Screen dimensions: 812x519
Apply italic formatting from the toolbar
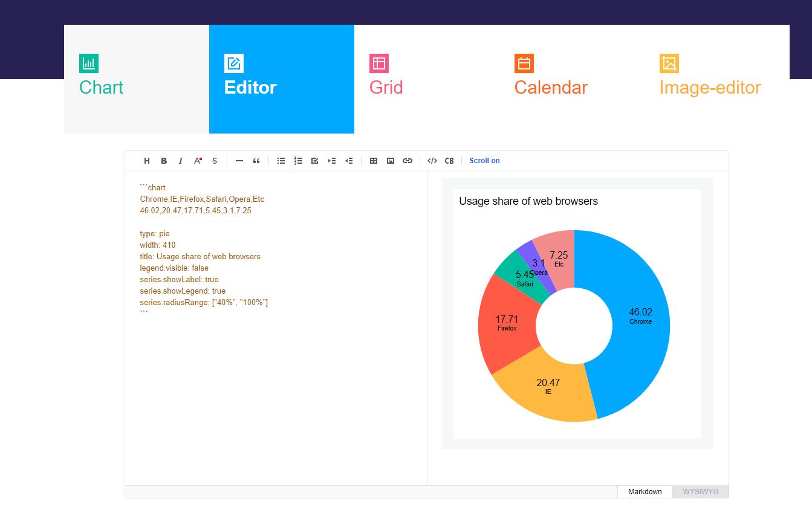point(181,161)
